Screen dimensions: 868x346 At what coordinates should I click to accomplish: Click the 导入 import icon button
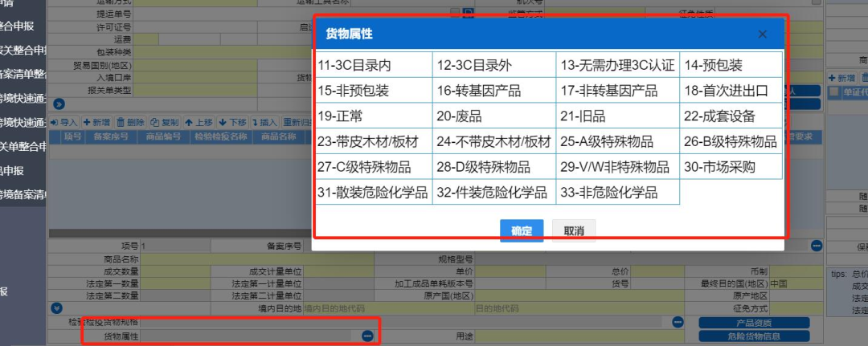[x=63, y=122]
